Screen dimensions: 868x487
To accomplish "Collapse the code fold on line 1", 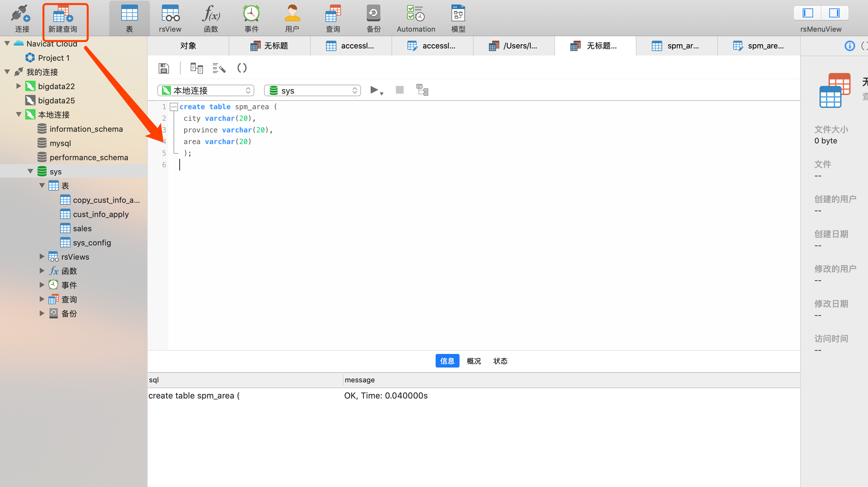I will coord(174,107).
